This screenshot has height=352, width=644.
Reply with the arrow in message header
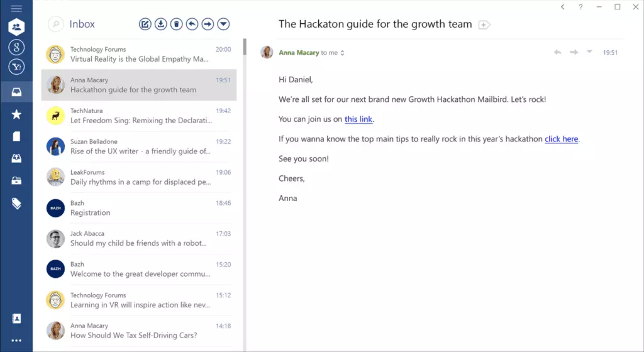[x=557, y=52]
